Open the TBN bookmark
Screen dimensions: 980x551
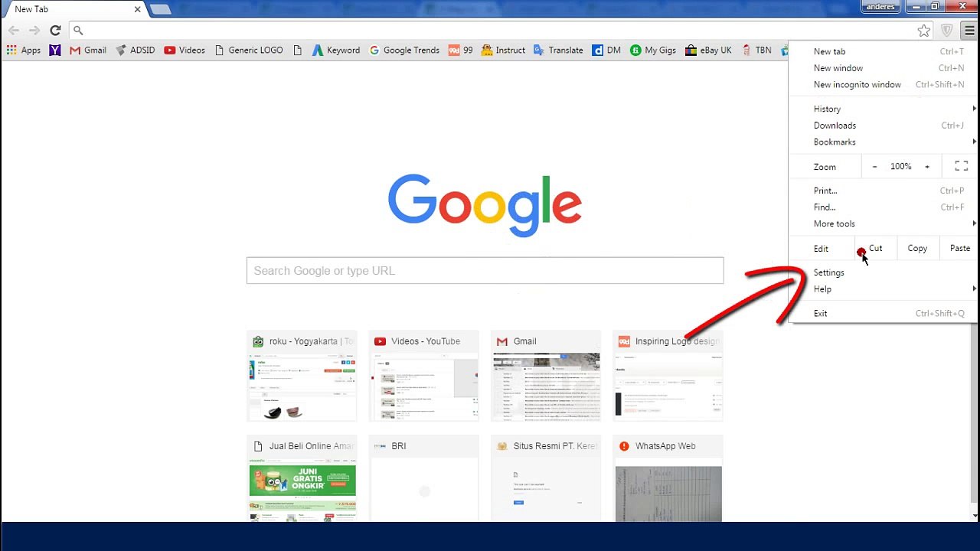(756, 51)
